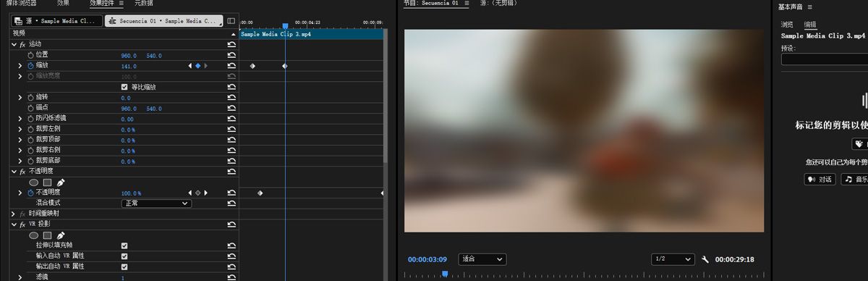This screenshot has height=281, width=868.
Task: Collapse the VR 投影 effect group
Action: tap(14, 225)
